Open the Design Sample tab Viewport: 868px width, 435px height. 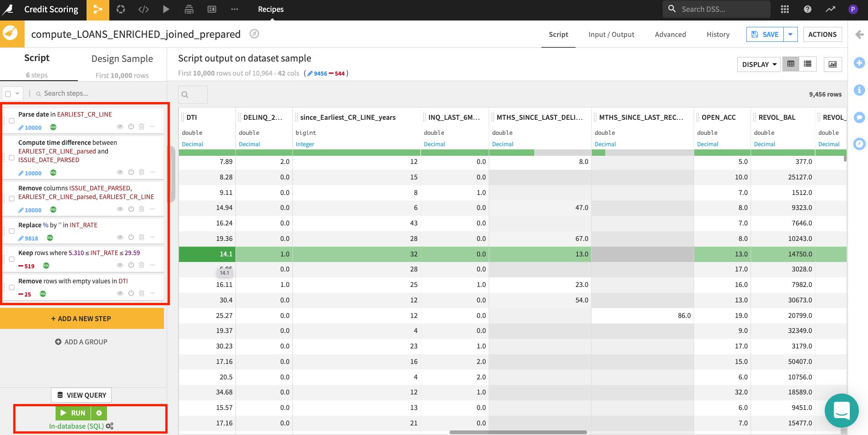pyautogui.click(x=122, y=59)
